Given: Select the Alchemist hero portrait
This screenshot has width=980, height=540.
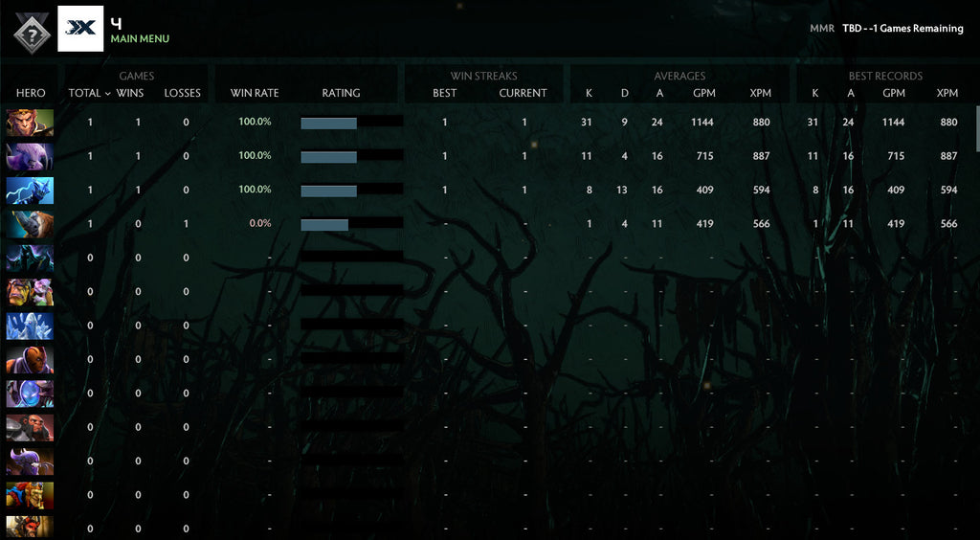Looking at the screenshot, I should [30, 291].
